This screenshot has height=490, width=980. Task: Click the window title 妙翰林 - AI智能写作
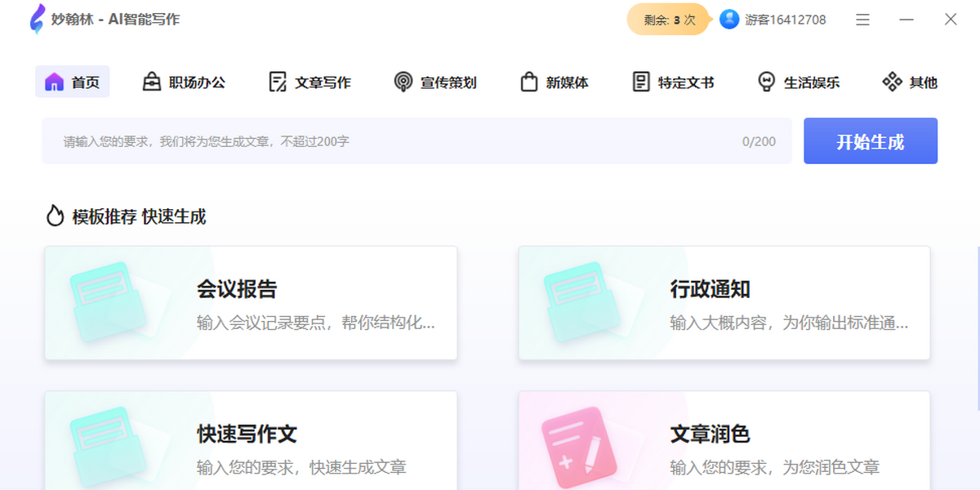115,19
